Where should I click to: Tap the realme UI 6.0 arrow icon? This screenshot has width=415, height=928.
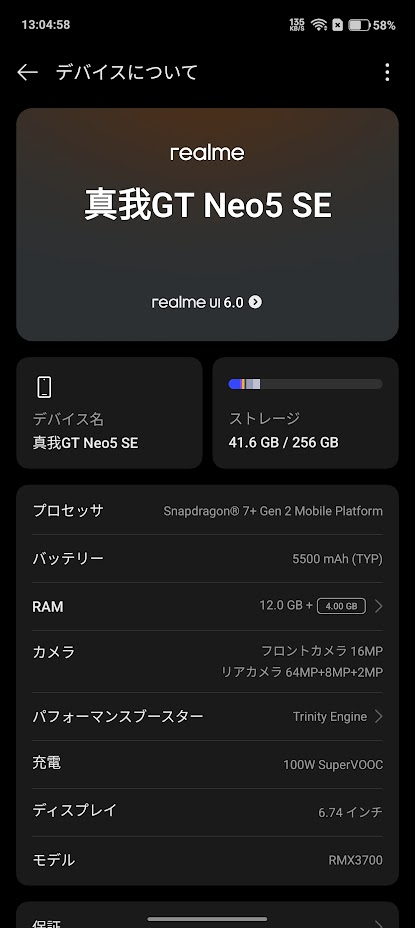[255, 302]
